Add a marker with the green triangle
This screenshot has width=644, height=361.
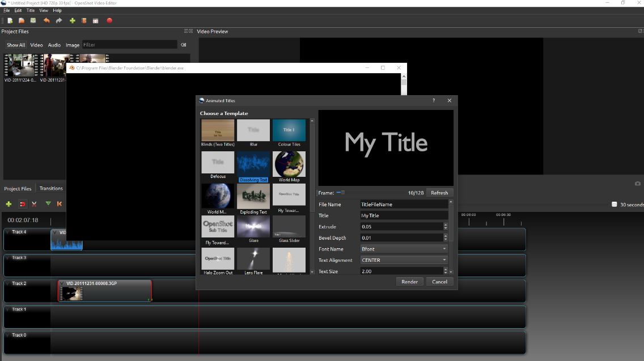[48, 203]
